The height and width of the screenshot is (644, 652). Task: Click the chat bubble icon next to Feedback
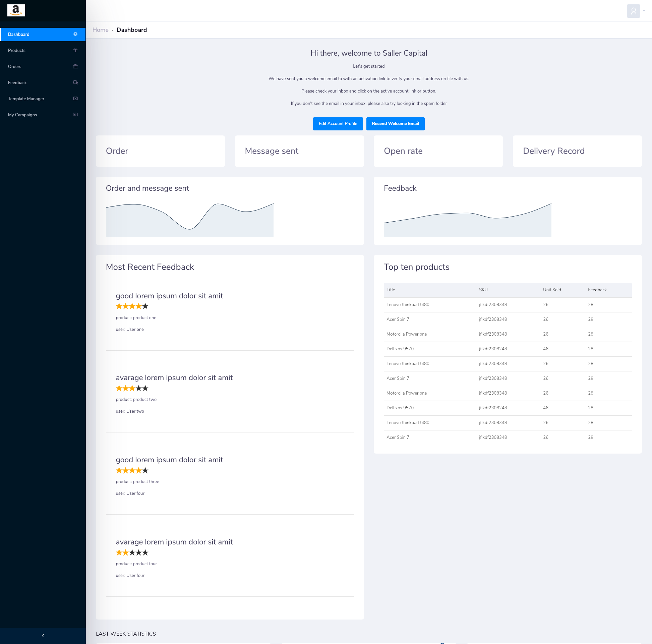[x=75, y=82]
